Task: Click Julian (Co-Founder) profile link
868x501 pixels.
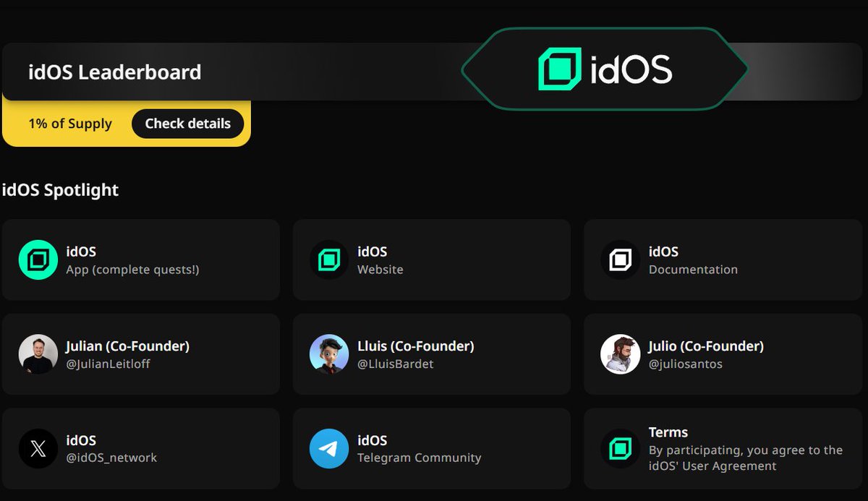Action: (x=141, y=354)
